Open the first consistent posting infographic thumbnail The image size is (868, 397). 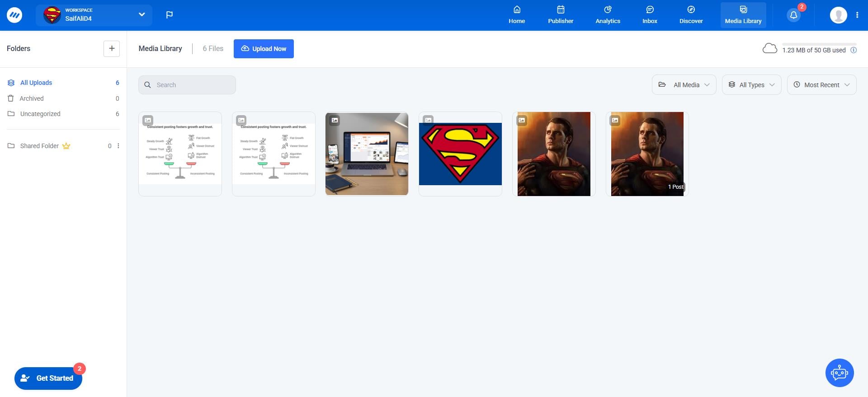click(x=180, y=154)
